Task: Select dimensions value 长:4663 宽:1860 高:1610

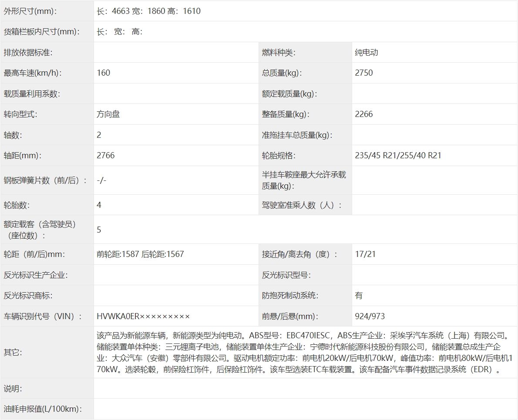Action: point(149,11)
